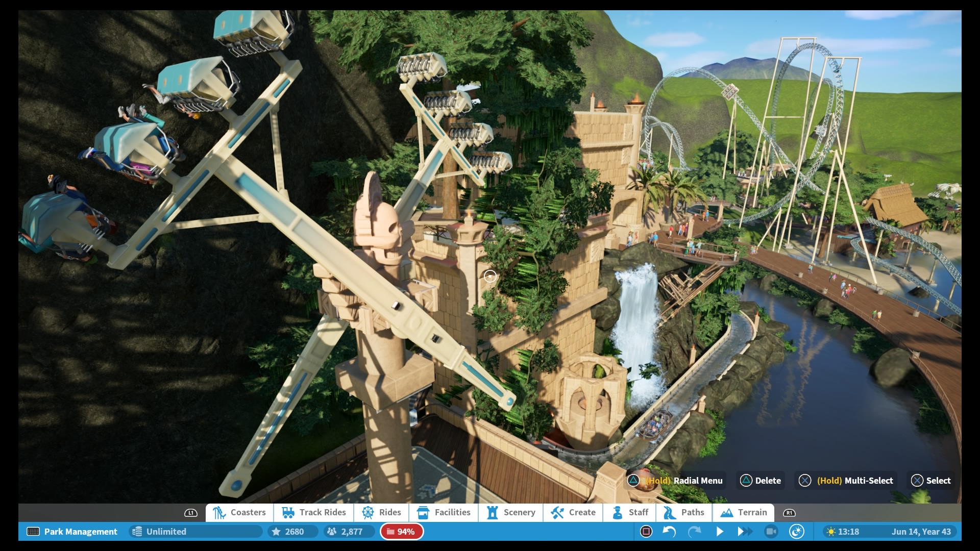Click the Track Rides train icon
Image resolution: width=980 pixels, height=551 pixels.
(x=288, y=513)
